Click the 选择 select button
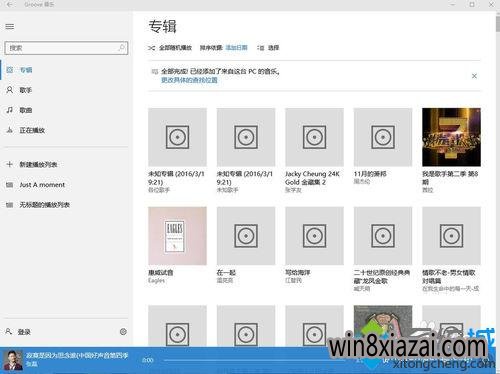 point(268,48)
